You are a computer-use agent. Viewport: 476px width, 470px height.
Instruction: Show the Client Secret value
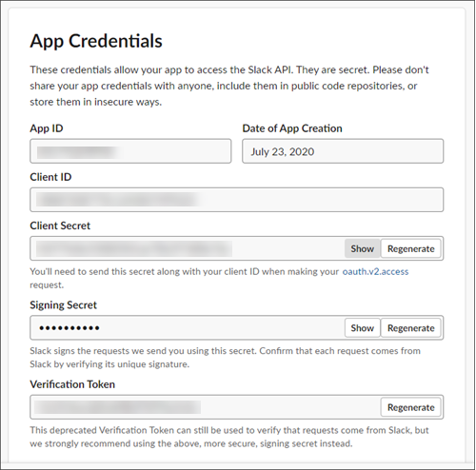point(362,248)
